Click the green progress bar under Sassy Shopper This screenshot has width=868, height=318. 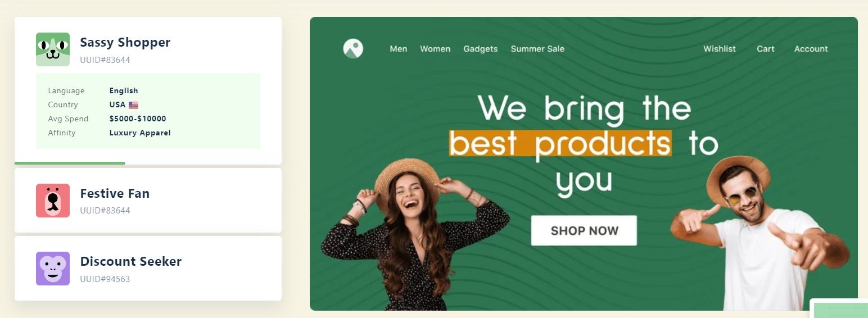(x=70, y=163)
